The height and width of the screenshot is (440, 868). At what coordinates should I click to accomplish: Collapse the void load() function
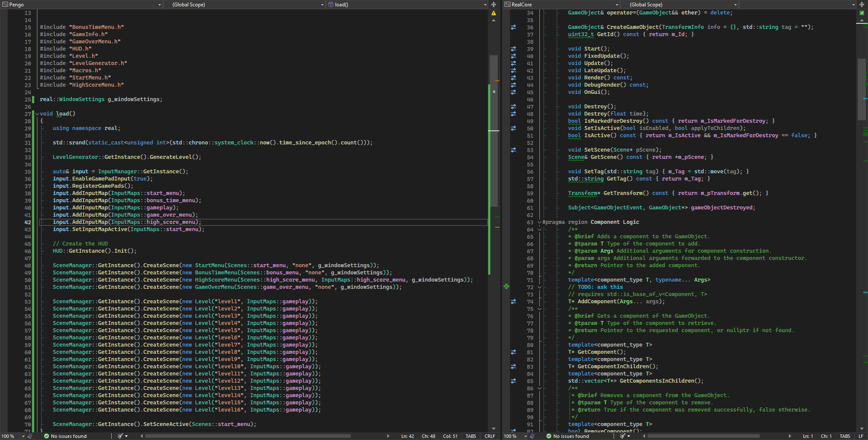click(x=37, y=114)
